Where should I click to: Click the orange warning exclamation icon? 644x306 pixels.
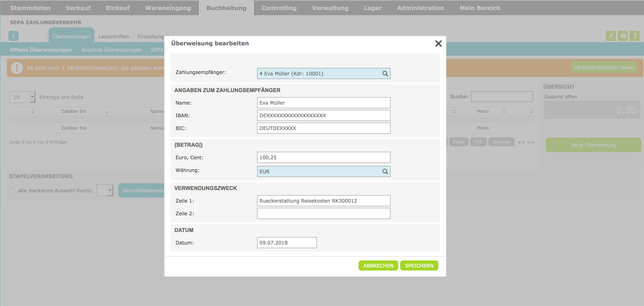[17, 68]
